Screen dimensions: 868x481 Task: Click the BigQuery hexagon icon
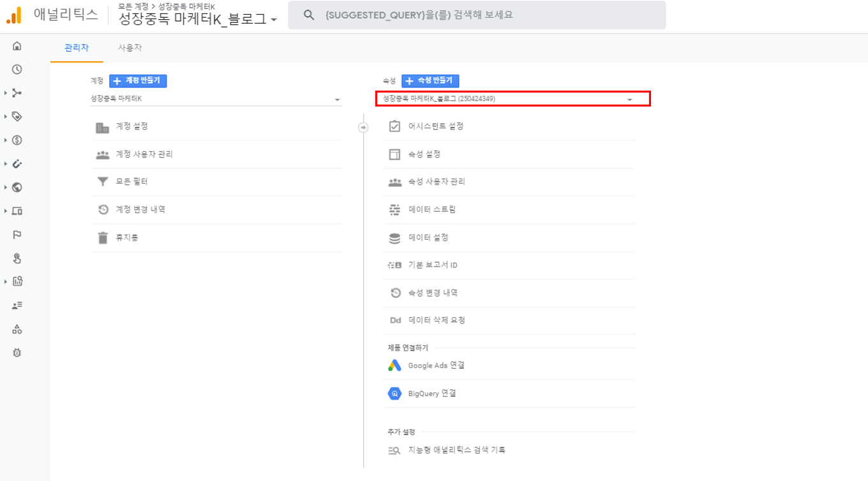coord(394,394)
